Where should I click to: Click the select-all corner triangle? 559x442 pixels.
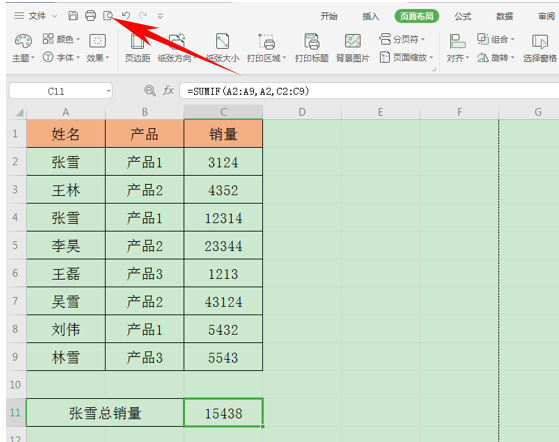[19, 113]
